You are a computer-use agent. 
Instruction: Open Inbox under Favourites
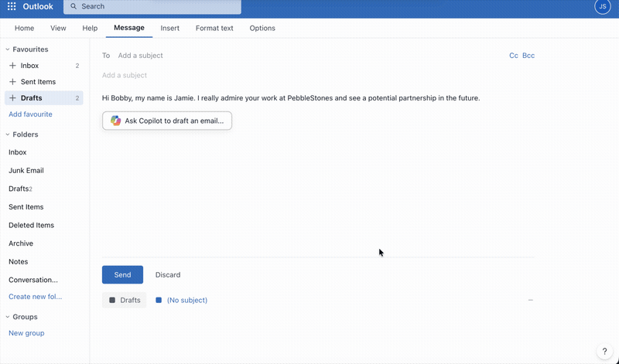pos(44,66)
